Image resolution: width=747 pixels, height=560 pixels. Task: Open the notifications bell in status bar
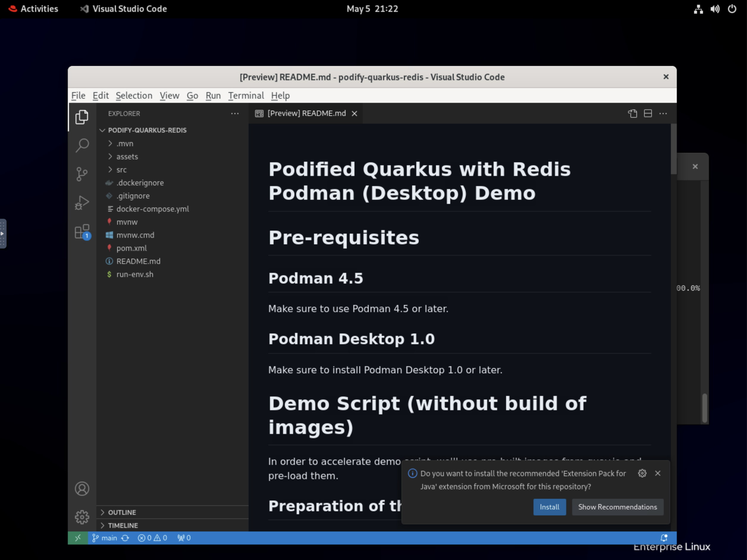pos(664,538)
